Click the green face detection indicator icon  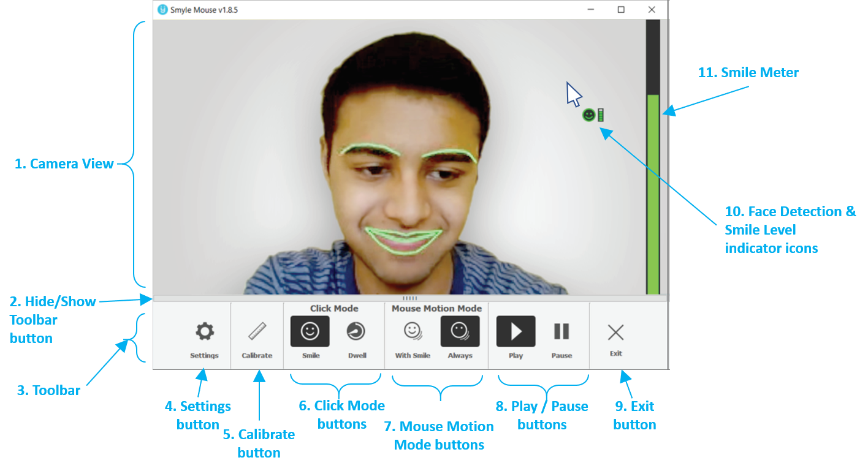coord(589,114)
